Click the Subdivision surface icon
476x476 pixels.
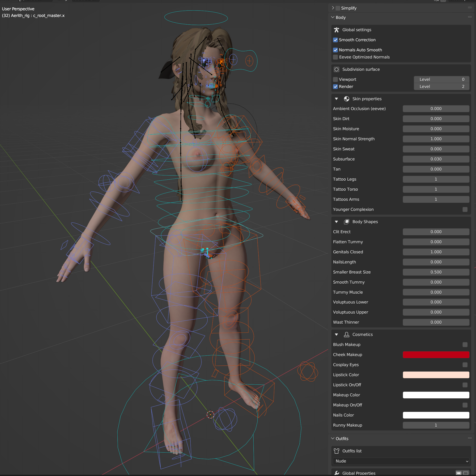[x=337, y=70]
